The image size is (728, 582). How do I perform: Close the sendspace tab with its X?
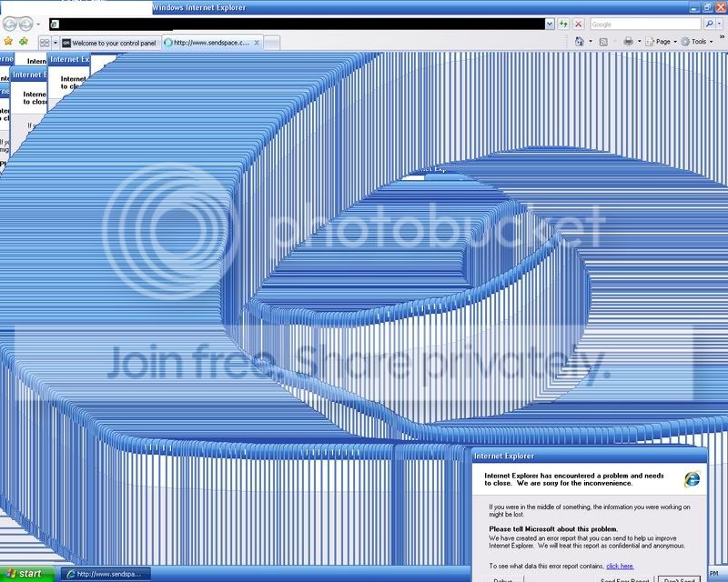click(x=257, y=43)
